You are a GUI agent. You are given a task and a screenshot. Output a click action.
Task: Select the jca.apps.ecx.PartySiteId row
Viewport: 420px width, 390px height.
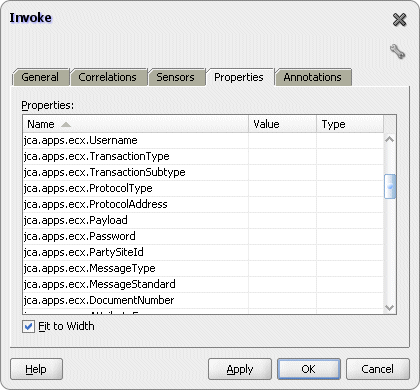coord(203,252)
